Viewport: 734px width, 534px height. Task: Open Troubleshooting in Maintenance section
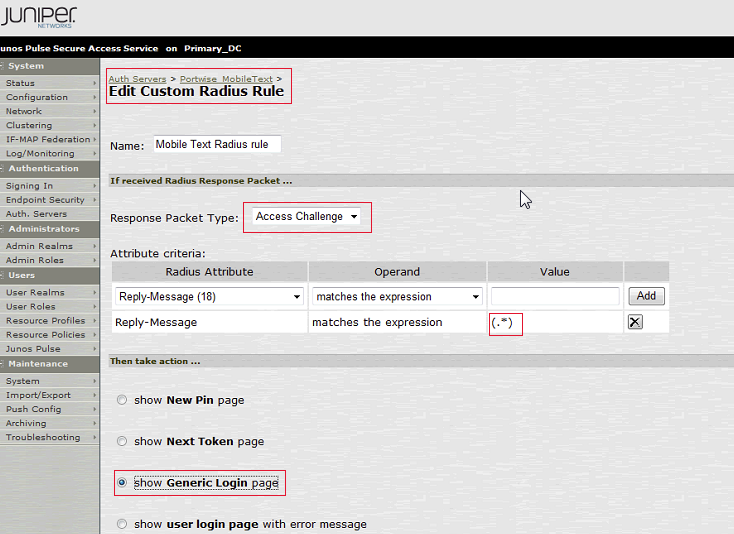pyautogui.click(x=43, y=437)
